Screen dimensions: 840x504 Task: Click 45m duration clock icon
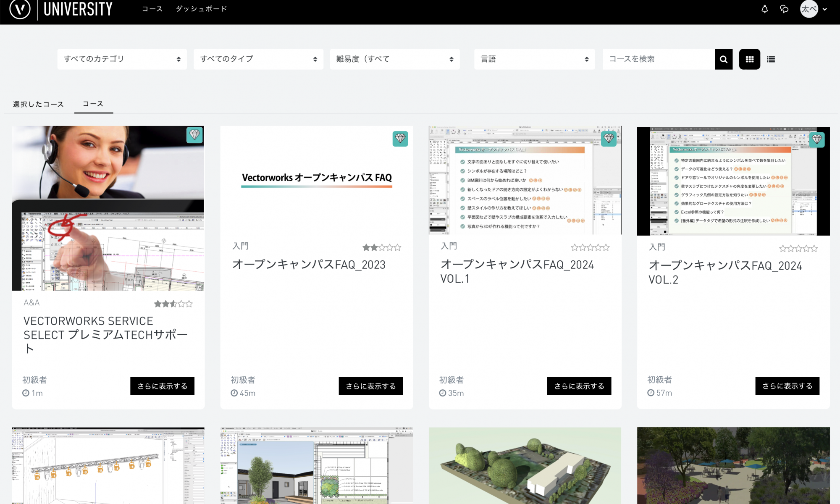click(x=234, y=393)
